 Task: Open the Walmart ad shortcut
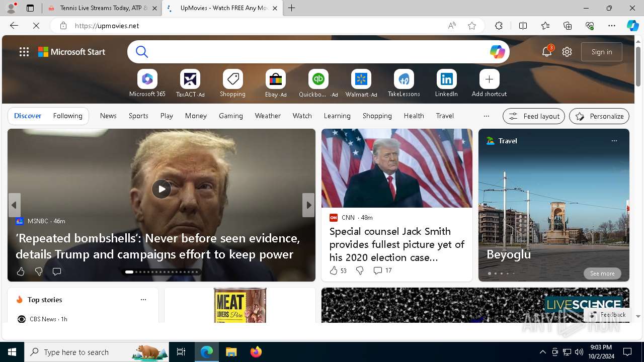click(x=361, y=83)
